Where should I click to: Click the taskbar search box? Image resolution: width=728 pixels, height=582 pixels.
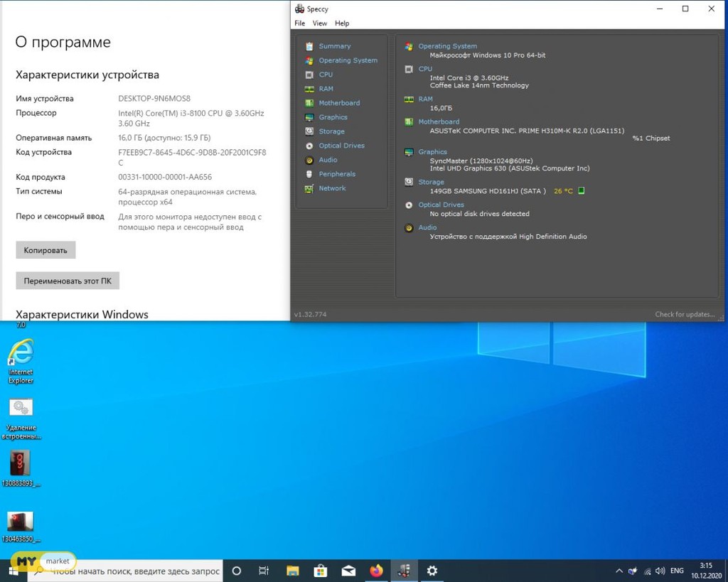coord(125,571)
